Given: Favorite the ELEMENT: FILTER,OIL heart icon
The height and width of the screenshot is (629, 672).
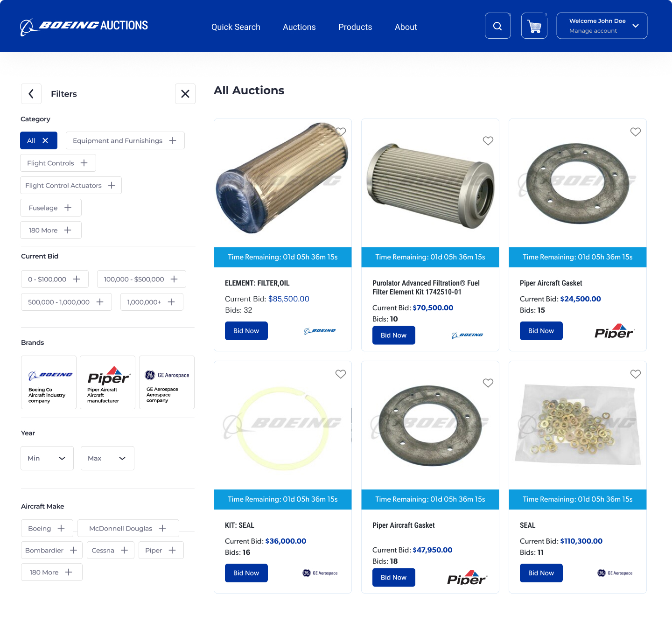Looking at the screenshot, I should point(341,132).
